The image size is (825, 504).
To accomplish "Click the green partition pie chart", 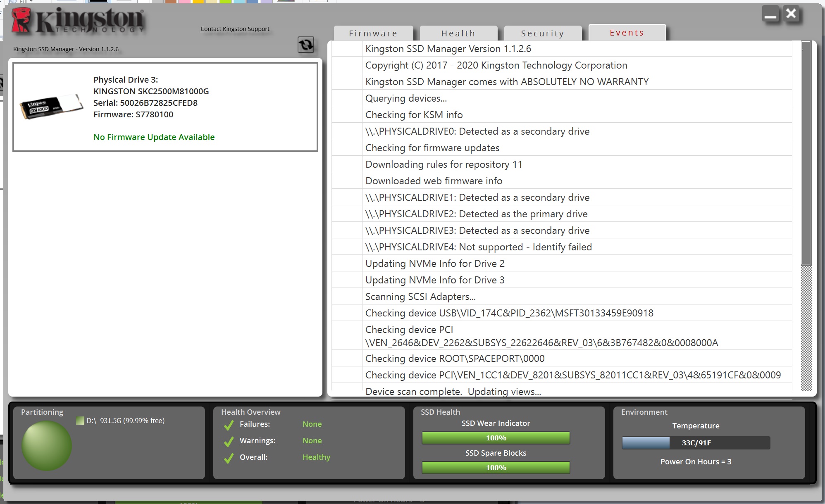I will coord(47,446).
